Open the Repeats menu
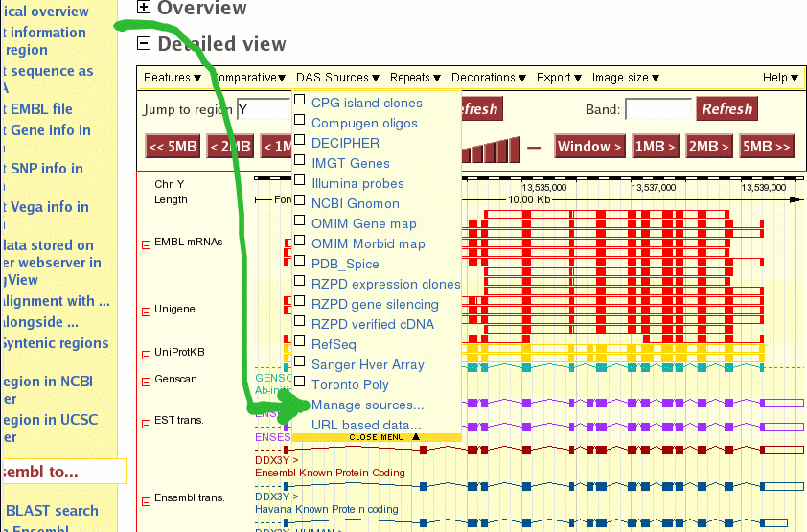Screen dimensions: 807x532 coord(415,78)
